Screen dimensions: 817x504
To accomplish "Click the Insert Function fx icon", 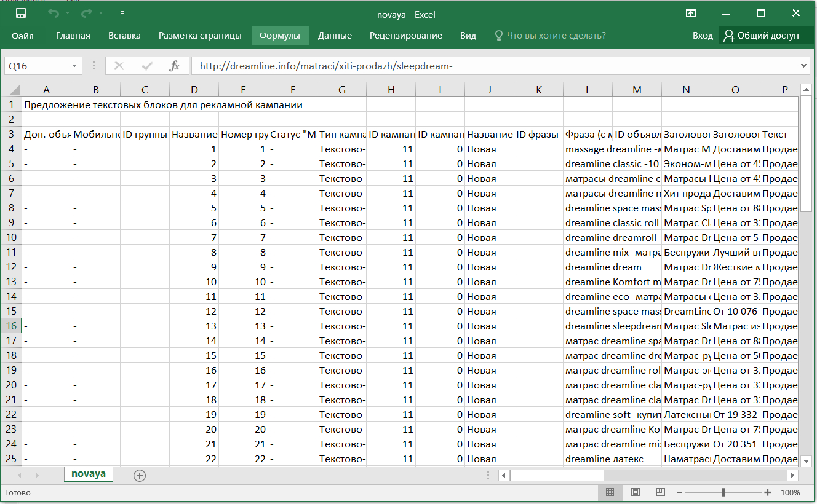I will [175, 66].
